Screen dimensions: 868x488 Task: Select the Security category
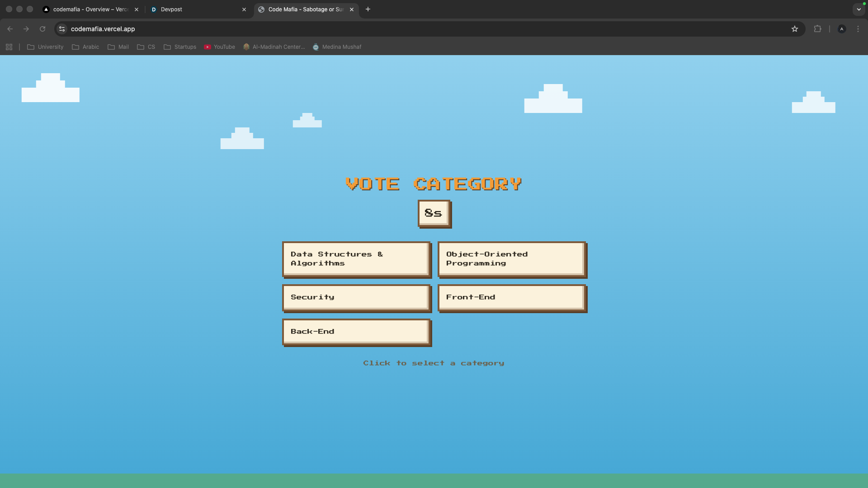tap(356, 297)
